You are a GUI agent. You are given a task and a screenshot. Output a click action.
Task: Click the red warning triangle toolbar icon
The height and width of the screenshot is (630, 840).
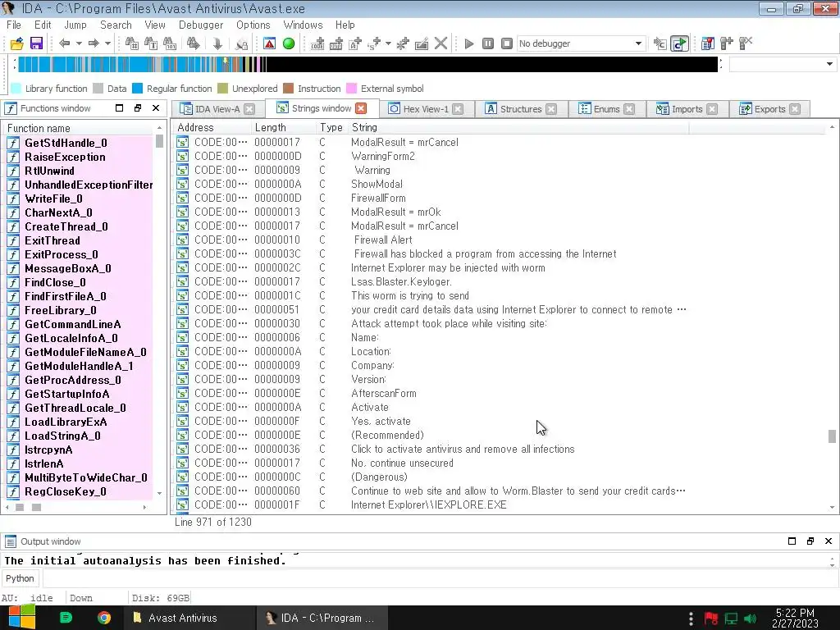pyautogui.click(x=269, y=43)
